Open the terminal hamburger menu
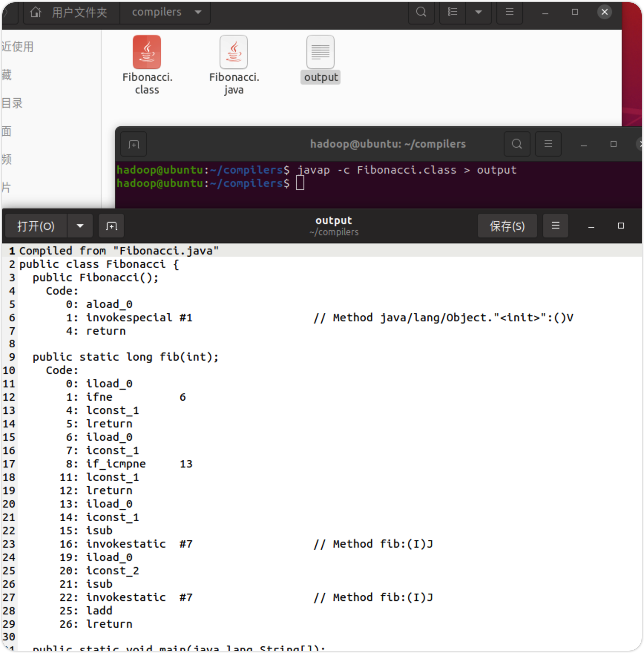This screenshot has height=653, width=644. click(548, 144)
